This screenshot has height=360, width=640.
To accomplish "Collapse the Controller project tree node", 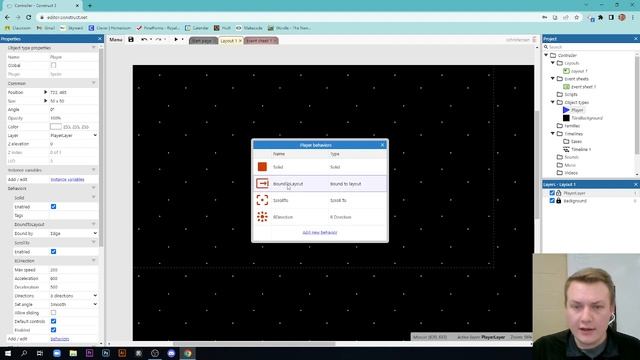I will tap(546, 55).
